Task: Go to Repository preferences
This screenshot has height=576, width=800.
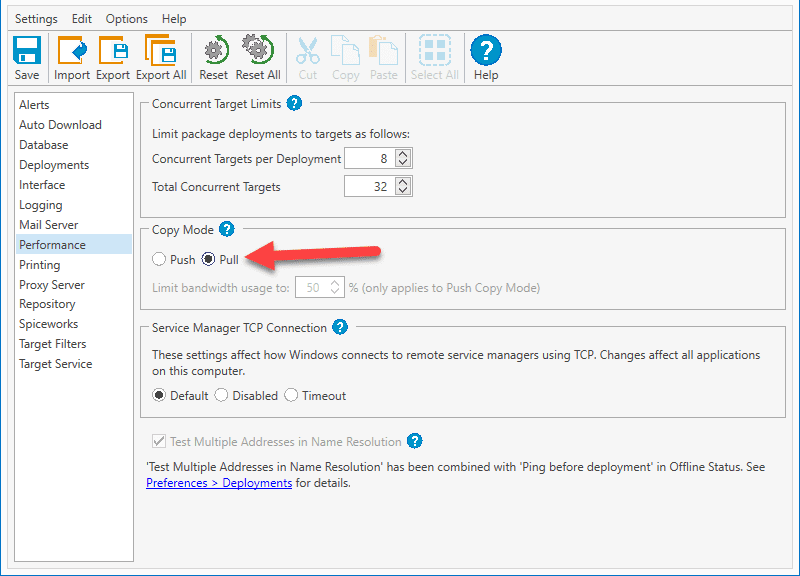Action: pos(73,304)
